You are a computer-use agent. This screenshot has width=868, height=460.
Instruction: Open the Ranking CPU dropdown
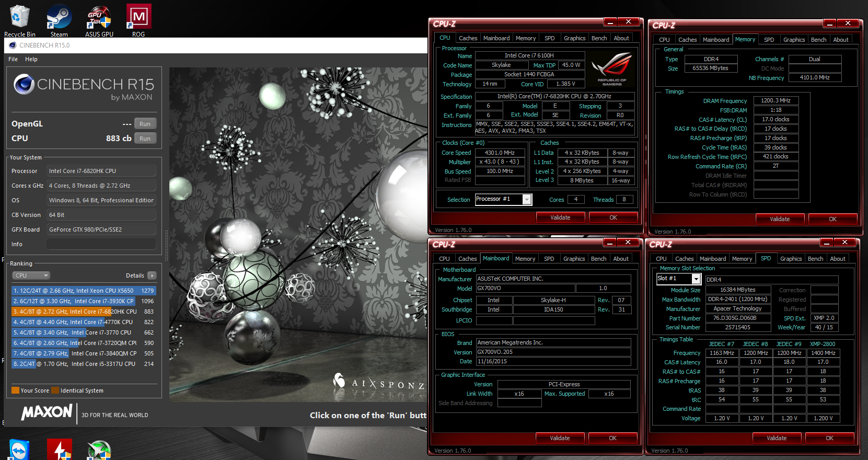tap(31, 275)
